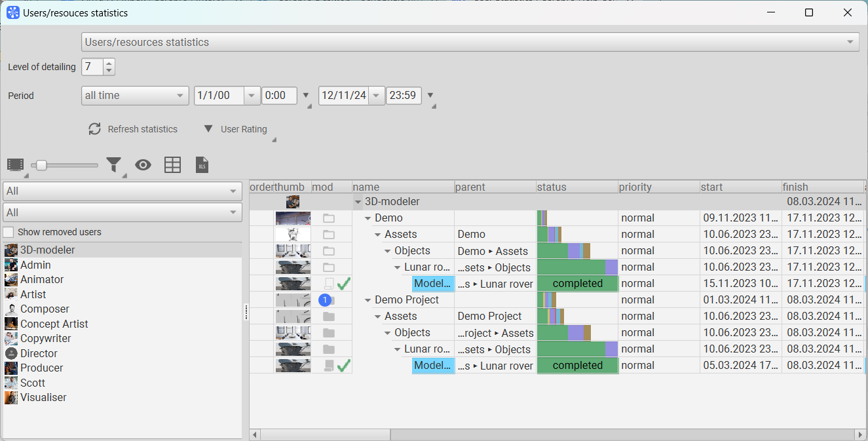
Task: Select the highlighted Model task under Demo Project
Action: pyautogui.click(x=433, y=366)
